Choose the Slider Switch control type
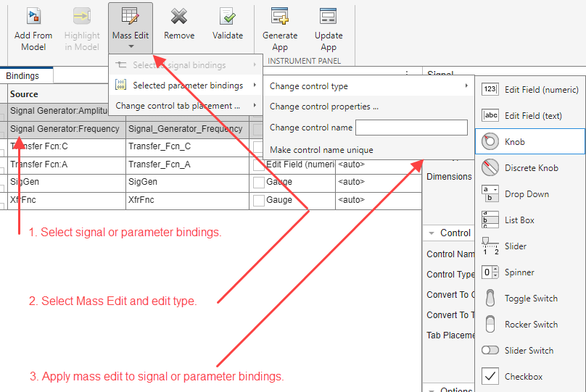This screenshot has height=392, width=586. click(x=530, y=350)
